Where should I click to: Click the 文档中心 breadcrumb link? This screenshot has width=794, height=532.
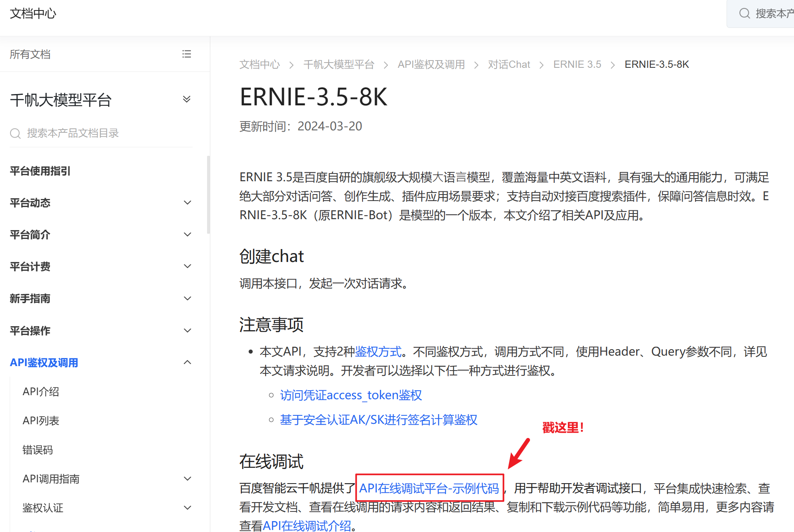pos(260,65)
